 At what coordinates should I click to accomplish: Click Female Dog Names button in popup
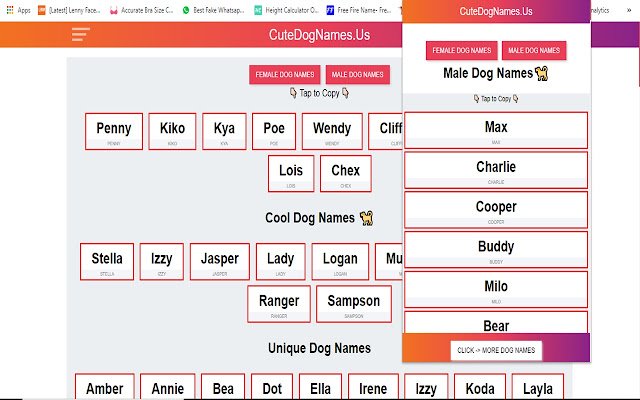coord(462,51)
